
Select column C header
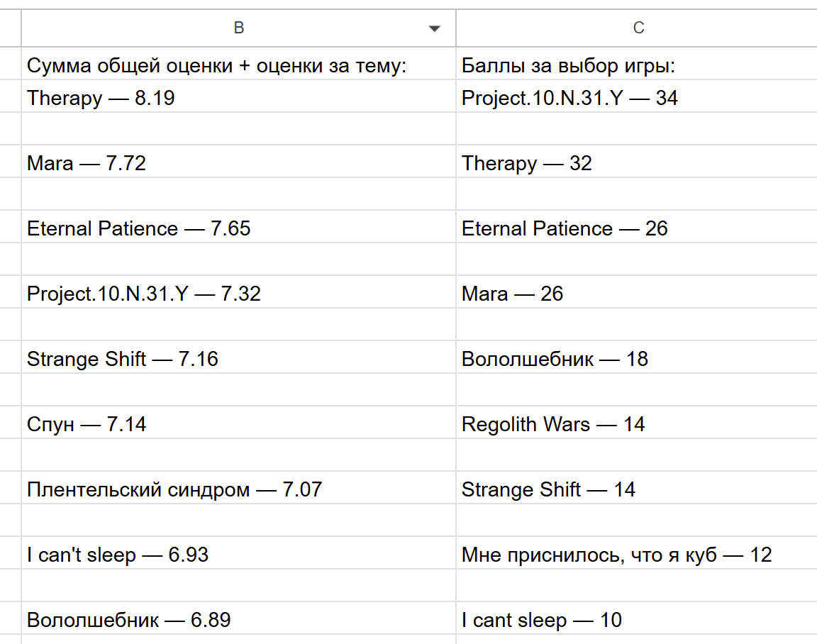coord(637,28)
